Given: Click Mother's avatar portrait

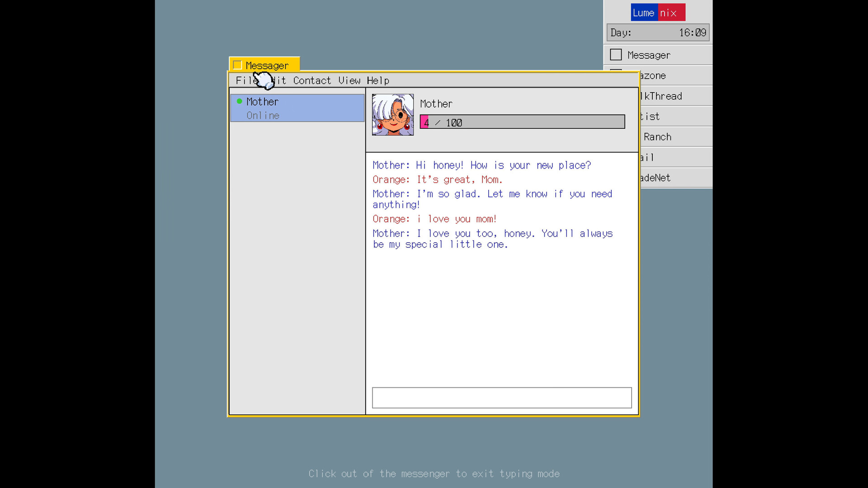Looking at the screenshot, I should click(392, 115).
